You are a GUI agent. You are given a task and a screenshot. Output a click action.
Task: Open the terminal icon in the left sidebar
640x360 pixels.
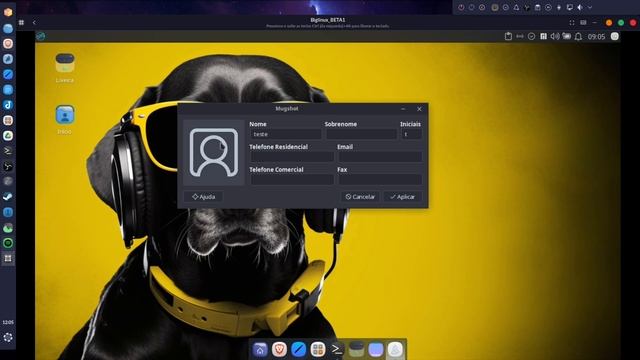[8, 151]
